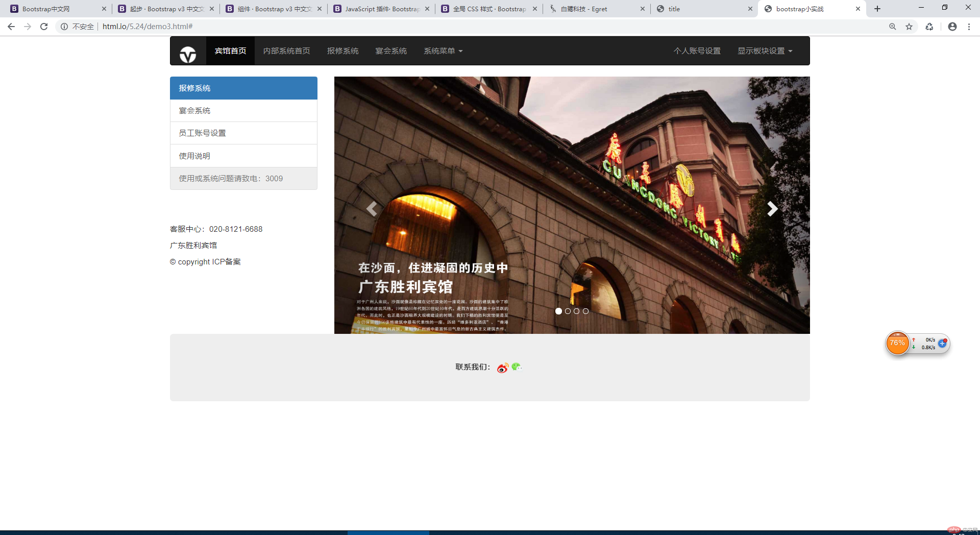Close the tab named title
This screenshot has height=535, width=980.
(x=750, y=9)
